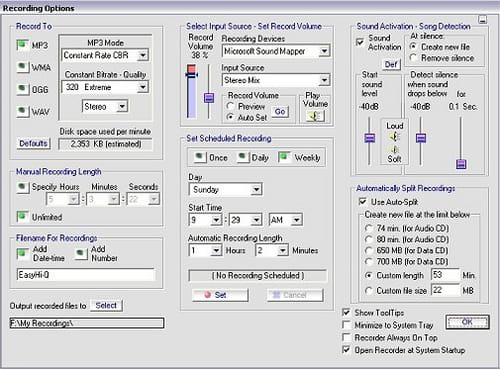Click the record volume slider handle
The image size is (500, 369).
pos(209,98)
